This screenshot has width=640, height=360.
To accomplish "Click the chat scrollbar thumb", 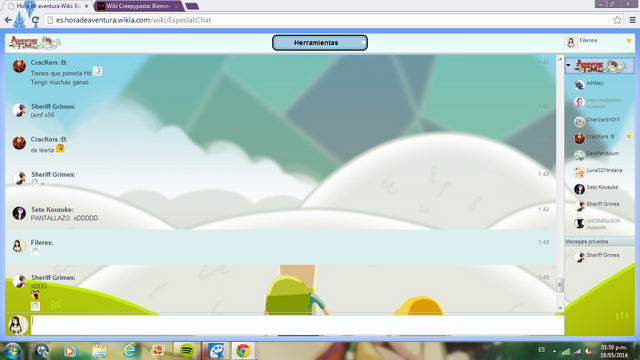I will pos(560,284).
